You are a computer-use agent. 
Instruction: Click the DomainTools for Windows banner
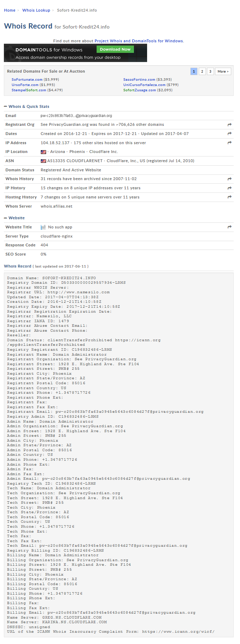point(75,53)
